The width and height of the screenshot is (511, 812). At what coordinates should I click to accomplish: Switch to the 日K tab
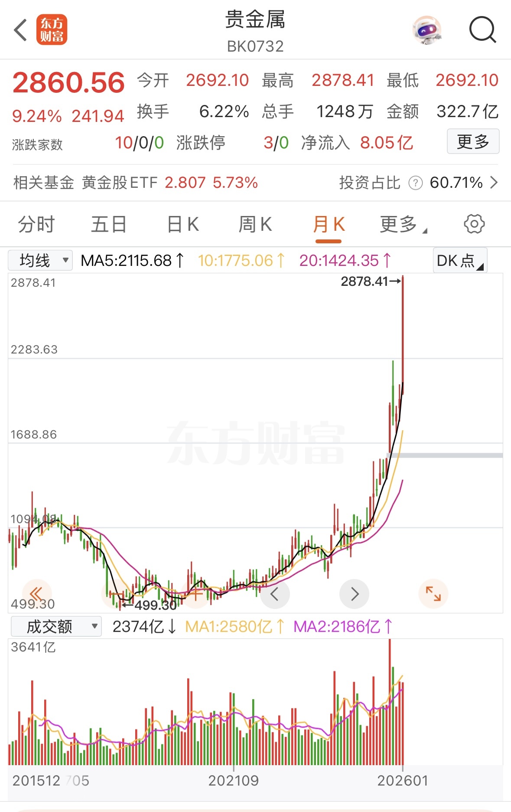(x=183, y=225)
